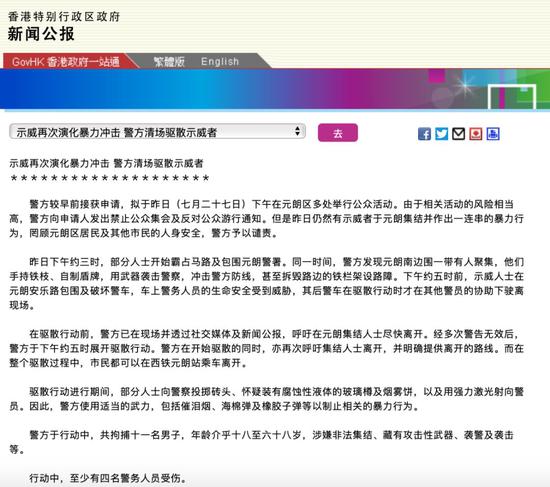The height and width of the screenshot is (487, 550).
Task: Click paragraph beginning 在驱散行动前
Action: (x=267, y=348)
